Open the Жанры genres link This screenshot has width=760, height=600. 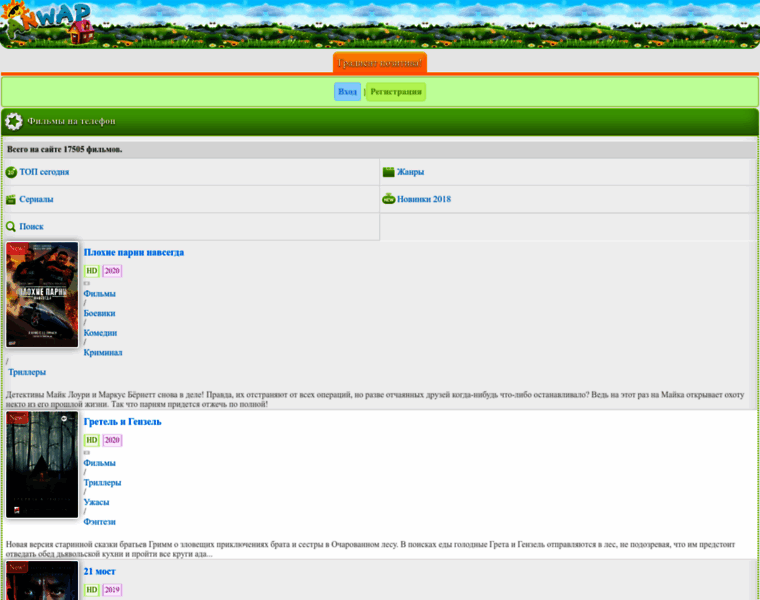point(410,172)
